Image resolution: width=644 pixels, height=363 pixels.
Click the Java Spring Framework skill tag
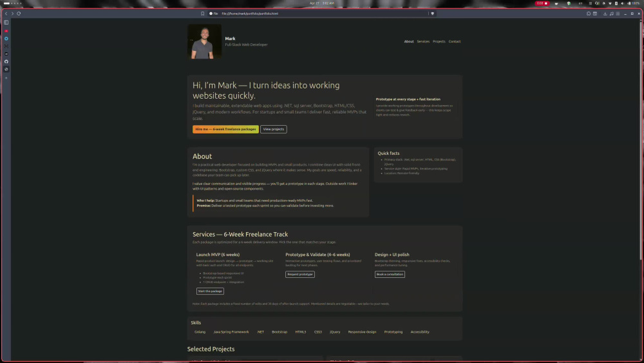point(231,332)
